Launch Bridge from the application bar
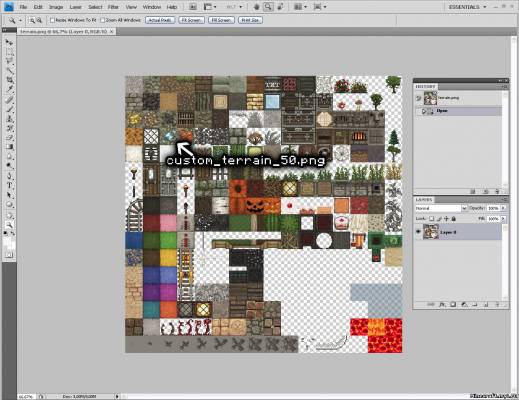 (193, 7)
